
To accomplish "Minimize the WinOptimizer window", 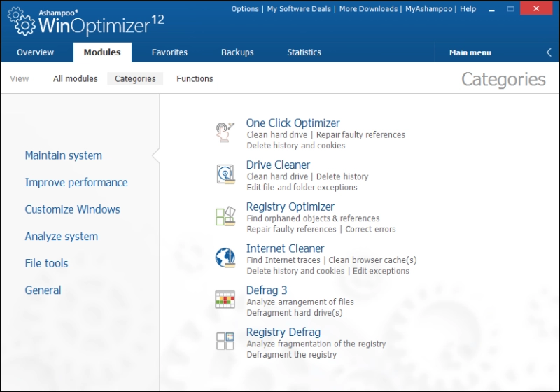I will pyautogui.click(x=492, y=9).
